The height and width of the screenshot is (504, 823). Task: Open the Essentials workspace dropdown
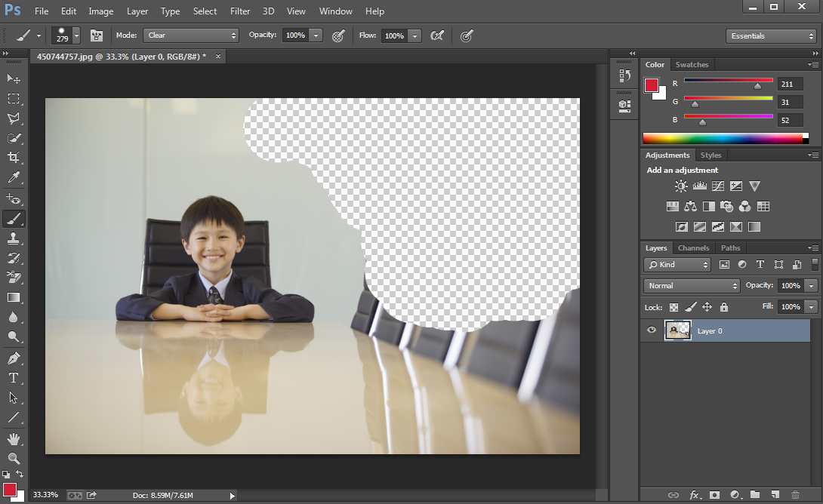(770, 36)
